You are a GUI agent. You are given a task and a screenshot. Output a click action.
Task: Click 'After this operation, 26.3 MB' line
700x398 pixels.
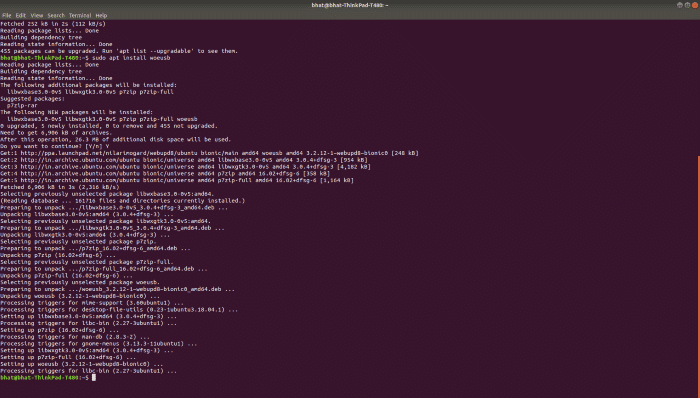tap(116, 139)
